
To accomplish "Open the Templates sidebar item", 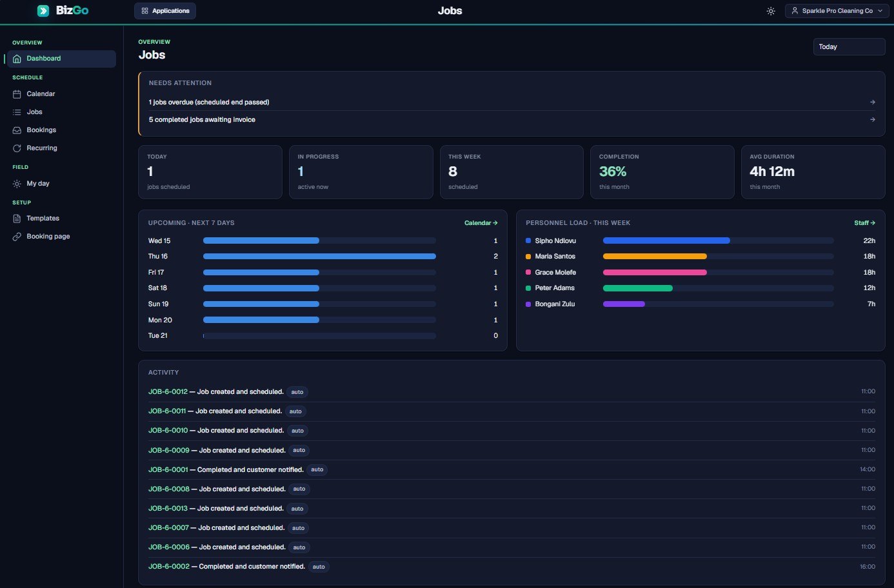I will [x=61, y=219].
